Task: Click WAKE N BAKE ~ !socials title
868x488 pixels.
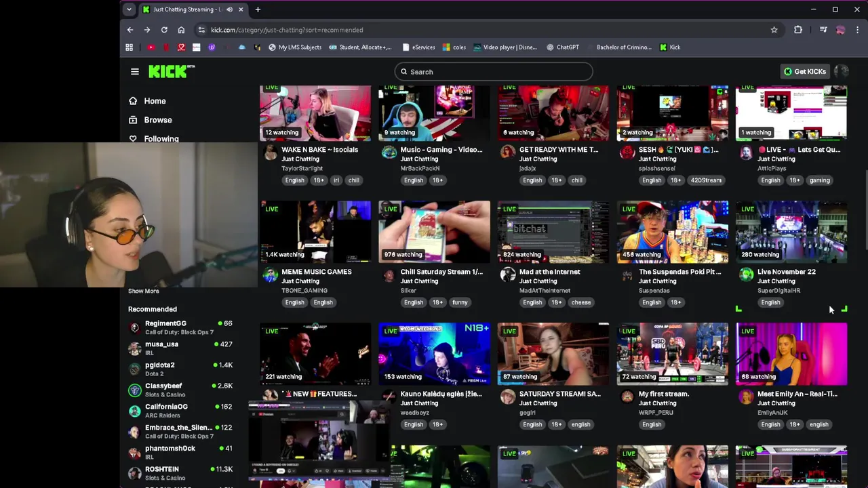Action: point(319,150)
